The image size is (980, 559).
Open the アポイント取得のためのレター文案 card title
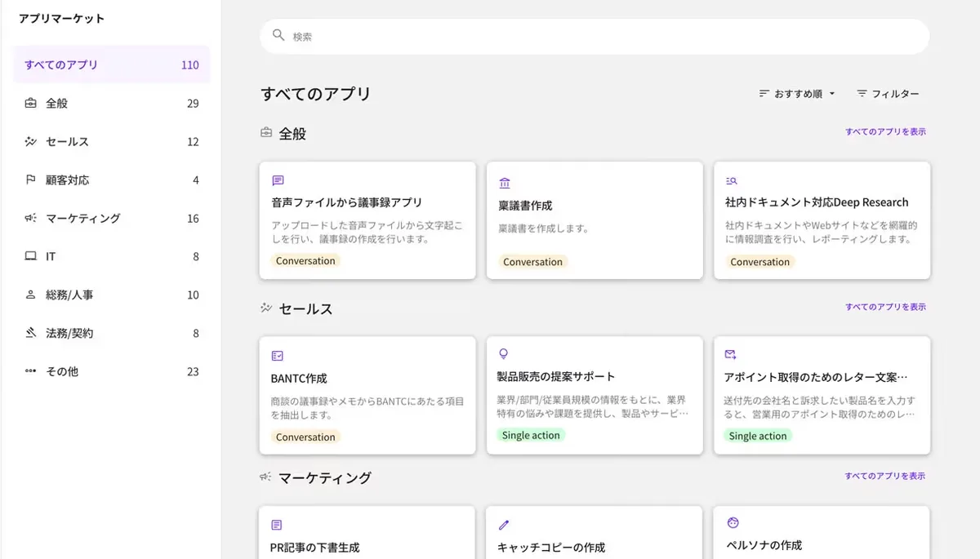point(816,377)
